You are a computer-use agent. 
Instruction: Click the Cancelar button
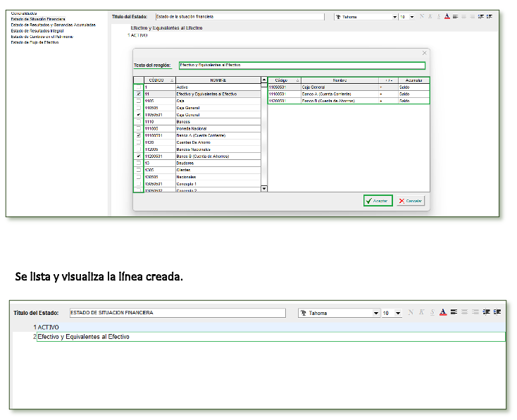point(411,201)
